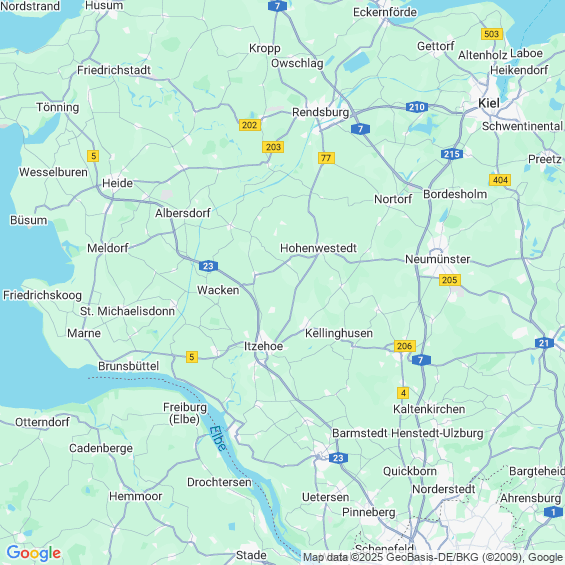Viewport: 565px width, 565px height.
Task: Click the yellow 203 road shield
Action: coord(273,147)
